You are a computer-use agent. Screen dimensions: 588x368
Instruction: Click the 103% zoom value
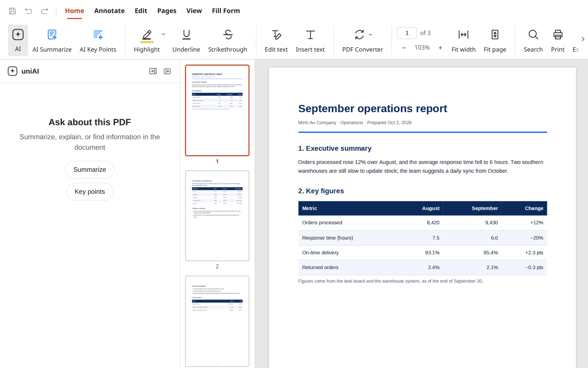point(422,48)
